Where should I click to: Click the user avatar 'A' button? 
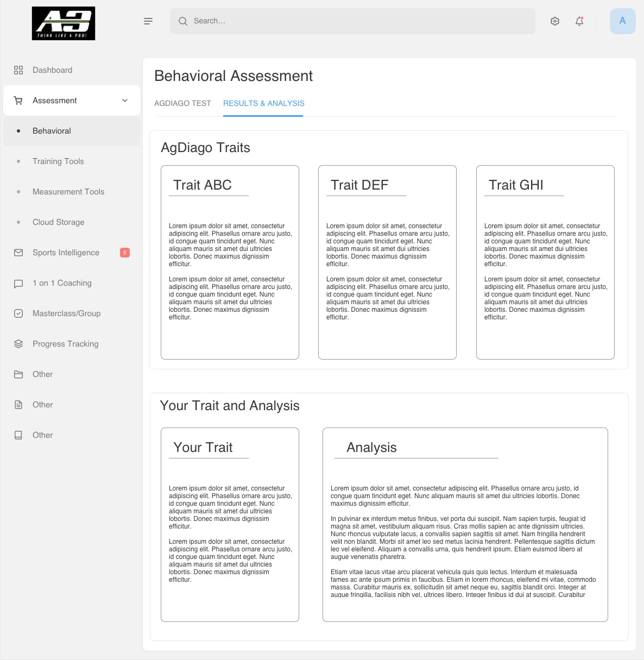click(622, 21)
